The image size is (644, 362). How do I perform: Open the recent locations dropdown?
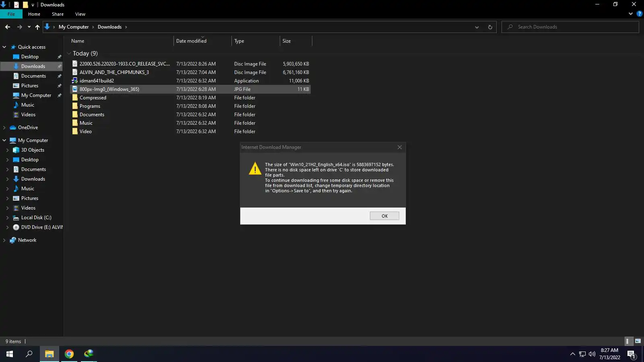click(x=29, y=27)
